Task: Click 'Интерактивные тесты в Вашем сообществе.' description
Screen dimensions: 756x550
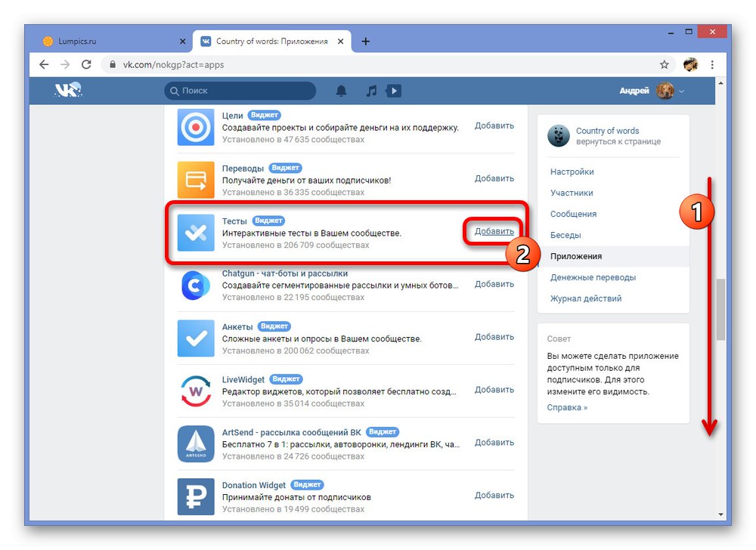Action: click(x=311, y=233)
